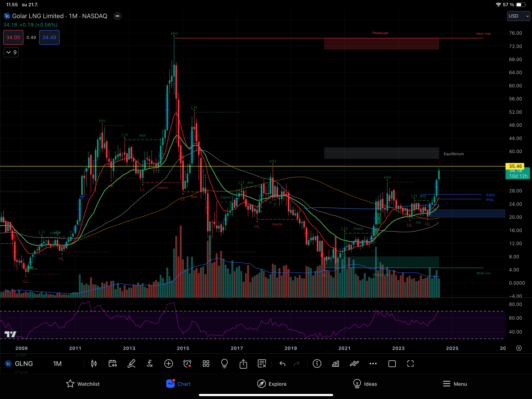Switch to the Ideas tab
532x399 pixels.
(365, 384)
